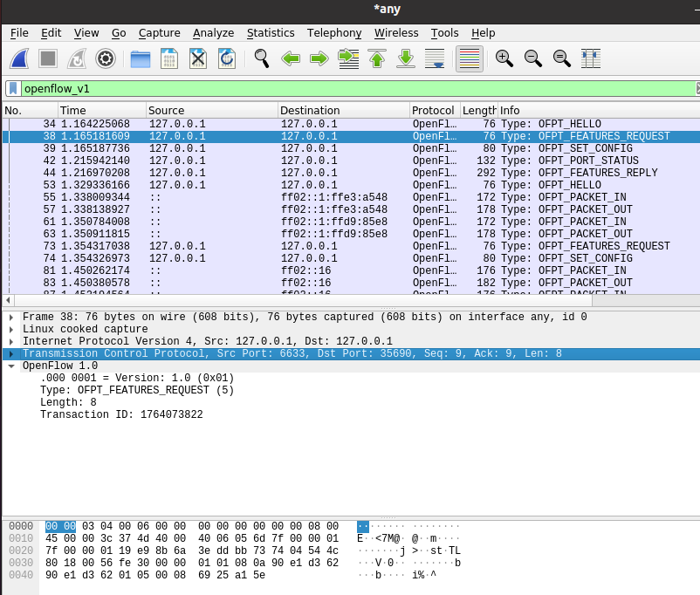
Task: Click scroll-left arrow of packet list
Action: (x=8, y=300)
